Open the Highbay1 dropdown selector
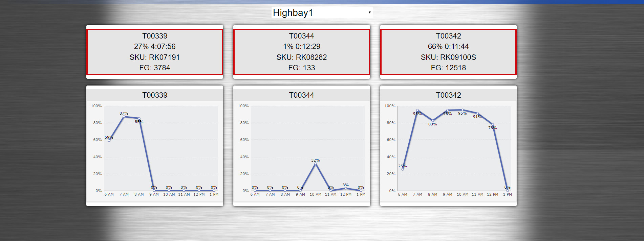The image size is (644, 241). pyautogui.click(x=322, y=13)
